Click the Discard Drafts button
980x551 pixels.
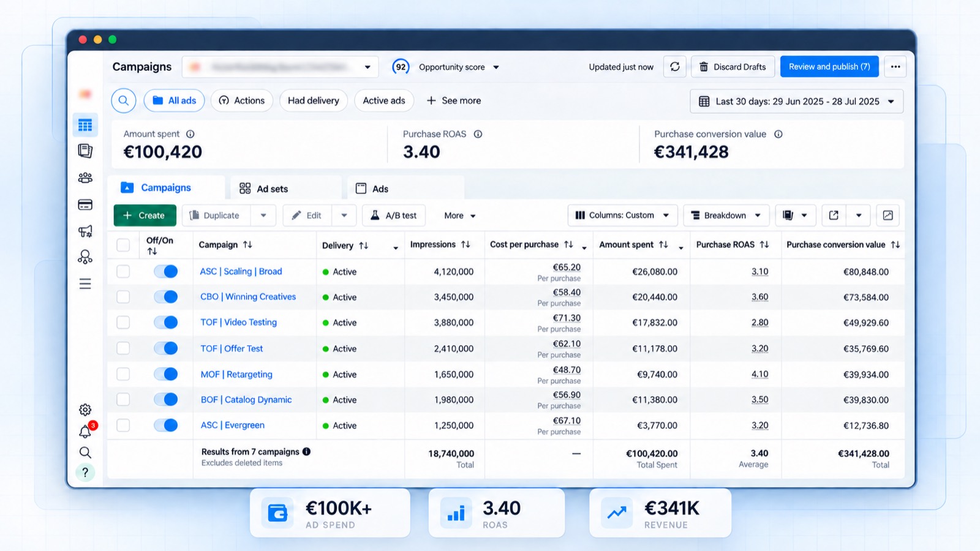733,67
